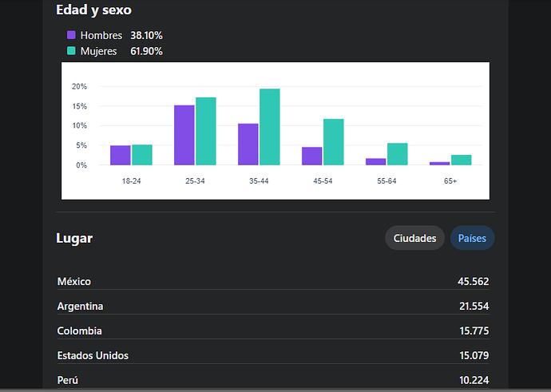Select the teal Mujeres bar for 25-34
Viewport: 551px width, 392px height.
[x=206, y=131]
